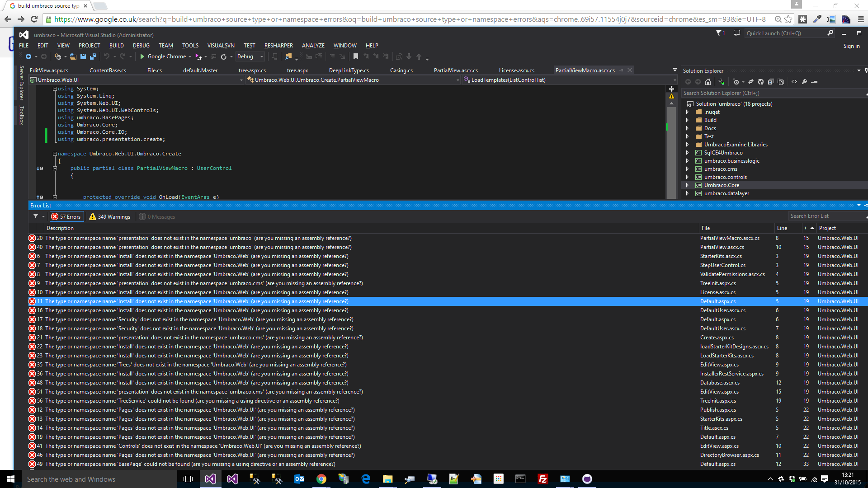Toggle the 0 Messages filter
Image resolution: width=868 pixels, height=488 pixels.
[157, 216]
